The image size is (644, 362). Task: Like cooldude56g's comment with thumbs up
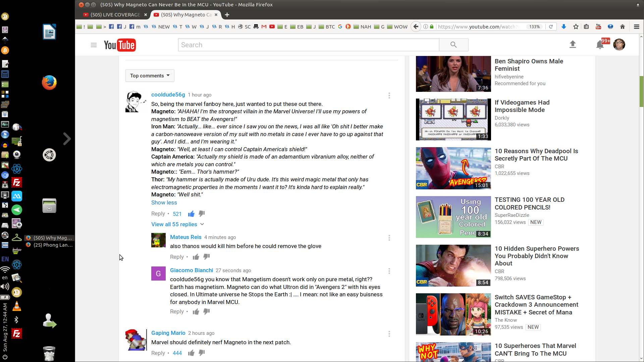pos(191,214)
